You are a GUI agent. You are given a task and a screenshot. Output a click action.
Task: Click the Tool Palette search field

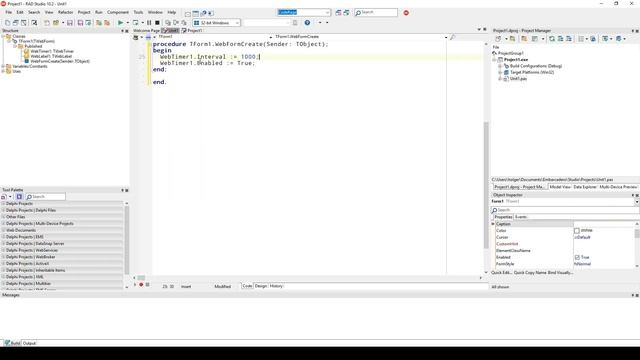click(45, 197)
